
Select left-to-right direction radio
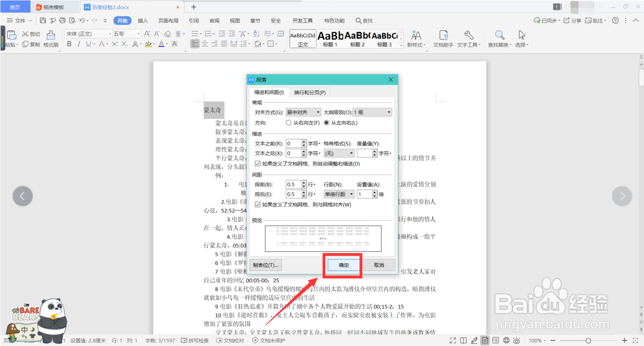[x=327, y=123]
